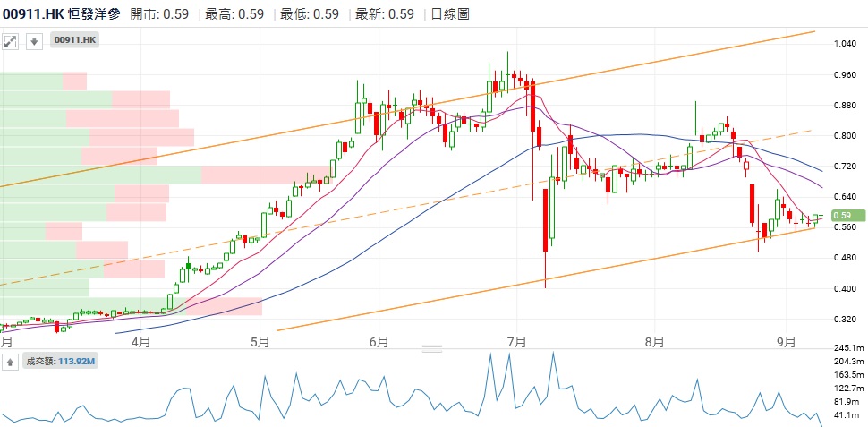Click the up arrow icon beside 成交額
This screenshot has width=868, height=427.
10,362
